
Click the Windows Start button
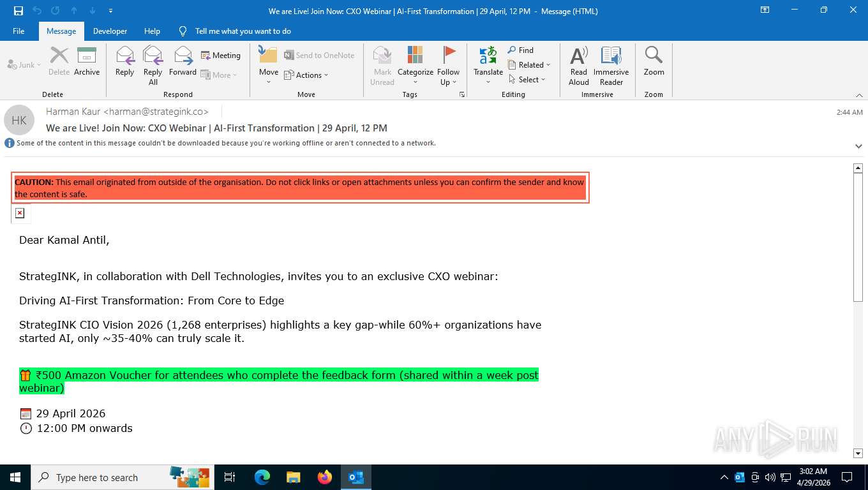point(15,477)
